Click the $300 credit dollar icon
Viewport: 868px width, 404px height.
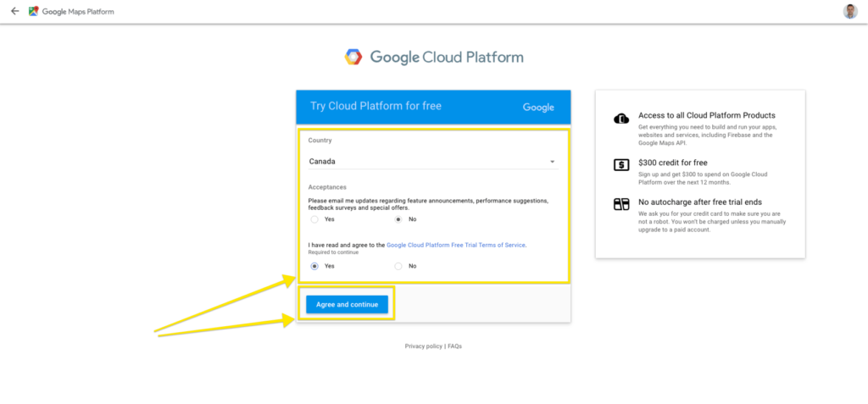pos(621,165)
